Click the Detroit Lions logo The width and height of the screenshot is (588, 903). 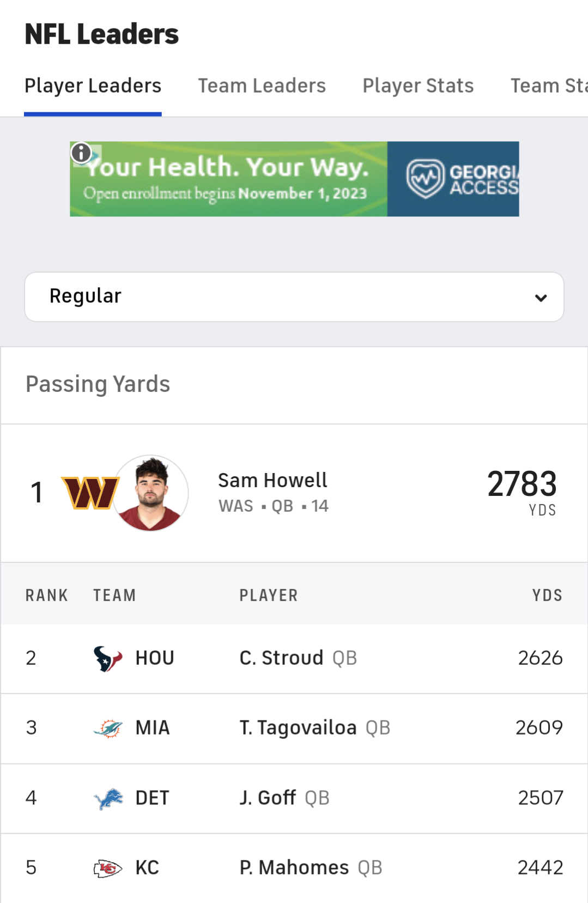pyautogui.click(x=108, y=798)
